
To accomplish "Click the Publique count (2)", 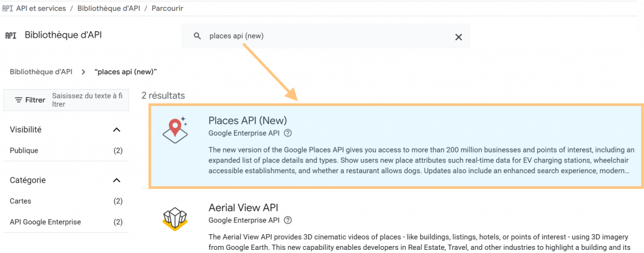I will pos(118,151).
